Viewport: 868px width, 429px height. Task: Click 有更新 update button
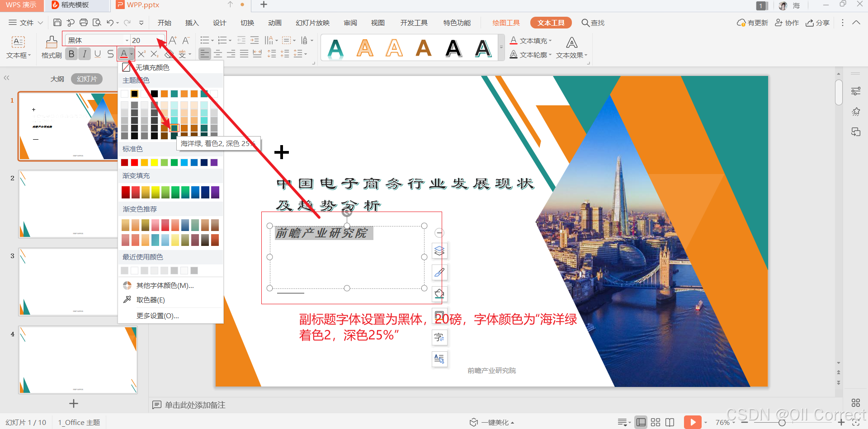click(x=752, y=23)
